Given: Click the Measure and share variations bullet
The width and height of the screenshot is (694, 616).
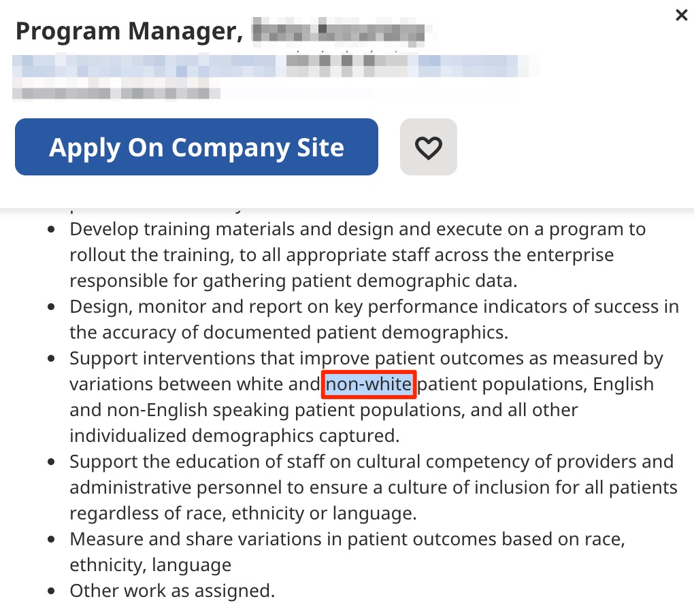Looking at the screenshot, I should (347, 552).
